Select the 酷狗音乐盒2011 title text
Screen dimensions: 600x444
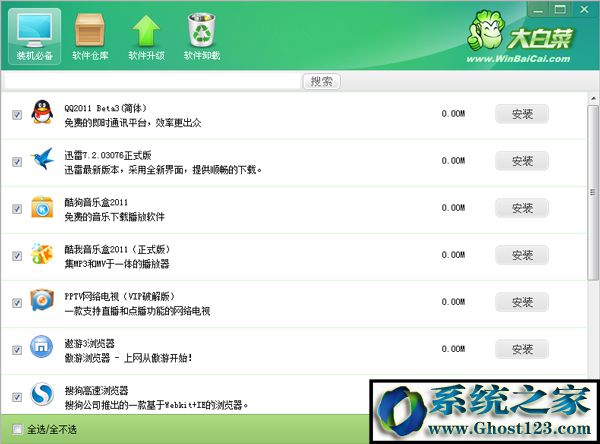[96, 202]
